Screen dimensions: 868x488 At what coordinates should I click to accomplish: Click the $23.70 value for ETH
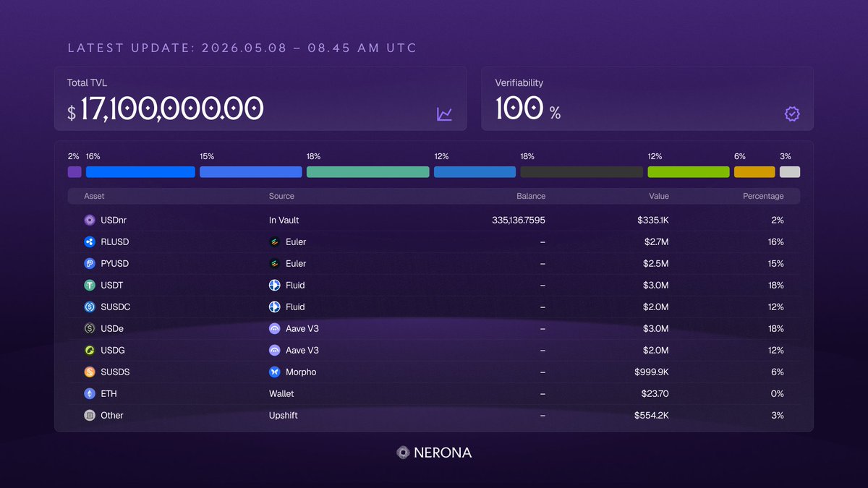tap(654, 393)
